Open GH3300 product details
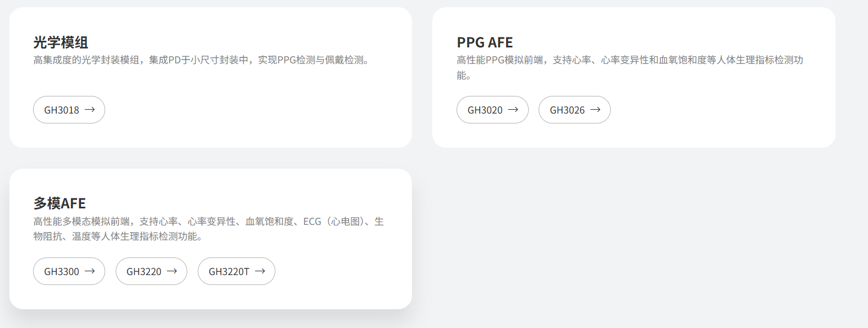This screenshot has height=328, width=868. pyautogui.click(x=62, y=271)
